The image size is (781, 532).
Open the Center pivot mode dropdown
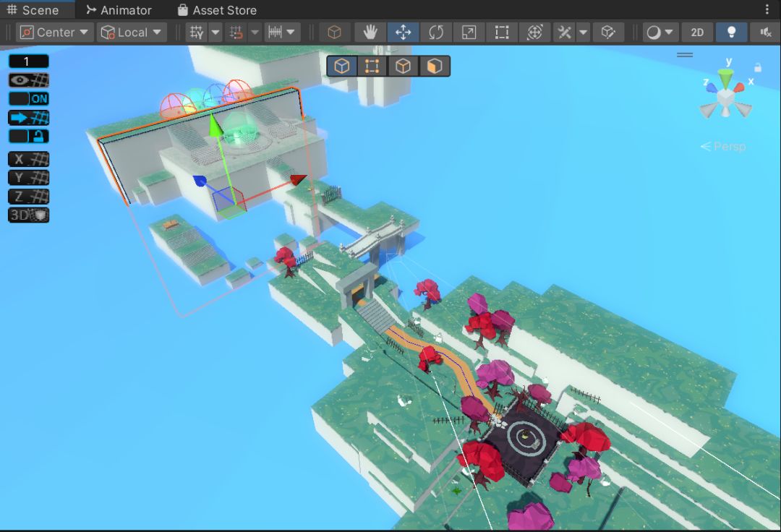coord(54,33)
